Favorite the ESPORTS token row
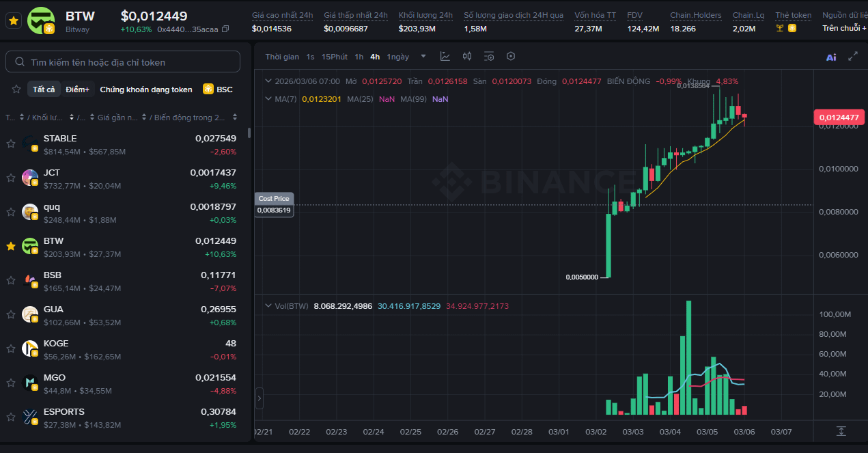Image resolution: width=868 pixels, height=453 pixels. [x=11, y=417]
